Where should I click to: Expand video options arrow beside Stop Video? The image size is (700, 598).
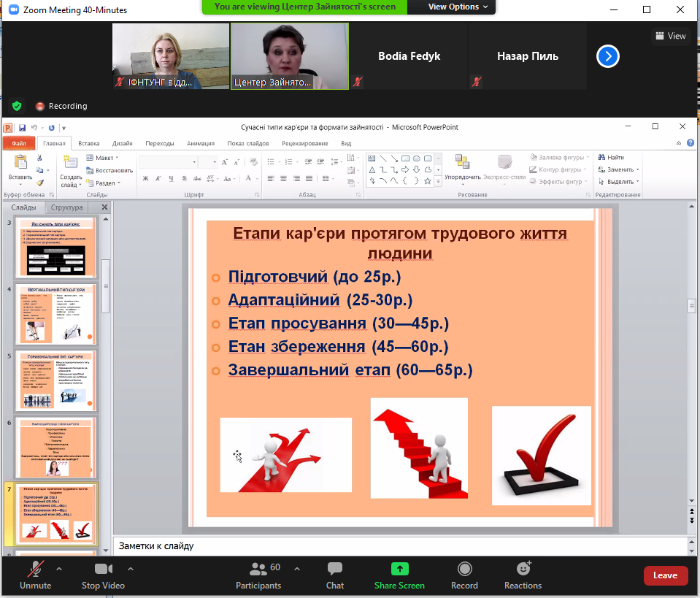tap(131, 568)
